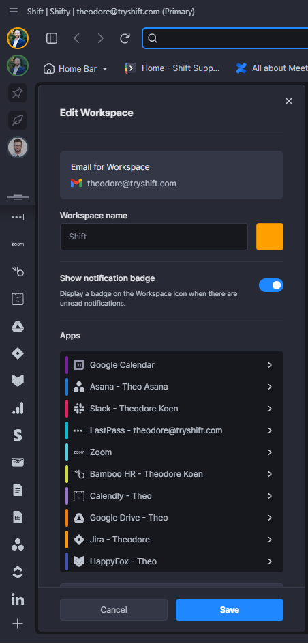Select Slack - Theodore Koen row text
This screenshot has height=644, width=308.
tap(134, 408)
